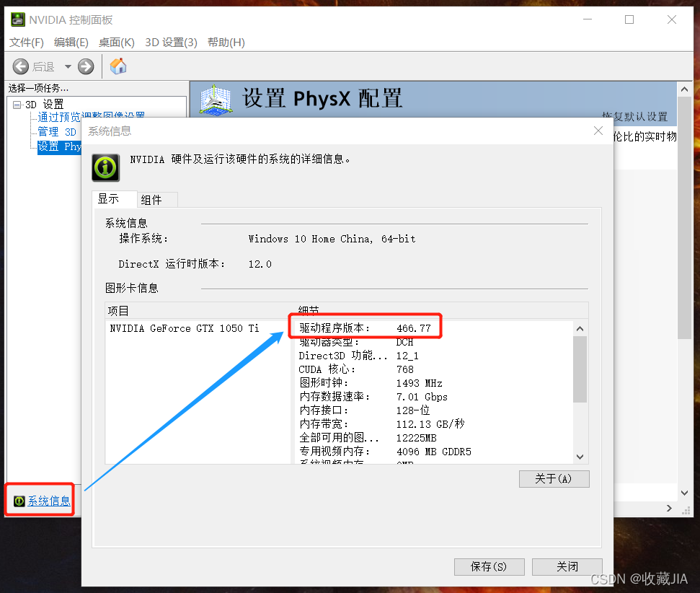Click the green info icon in the dialog
This screenshot has height=593, width=700.
[106, 167]
